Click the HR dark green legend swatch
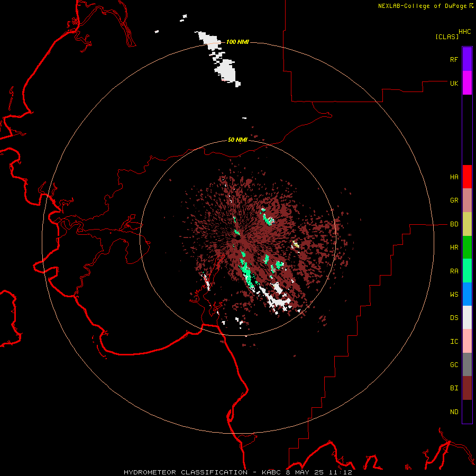 click(x=467, y=247)
